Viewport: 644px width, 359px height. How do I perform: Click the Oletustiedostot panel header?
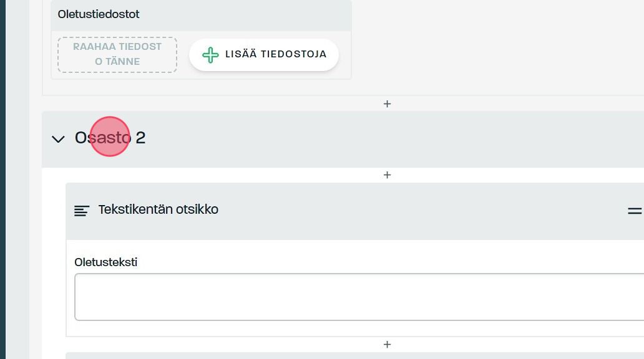click(x=201, y=15)
